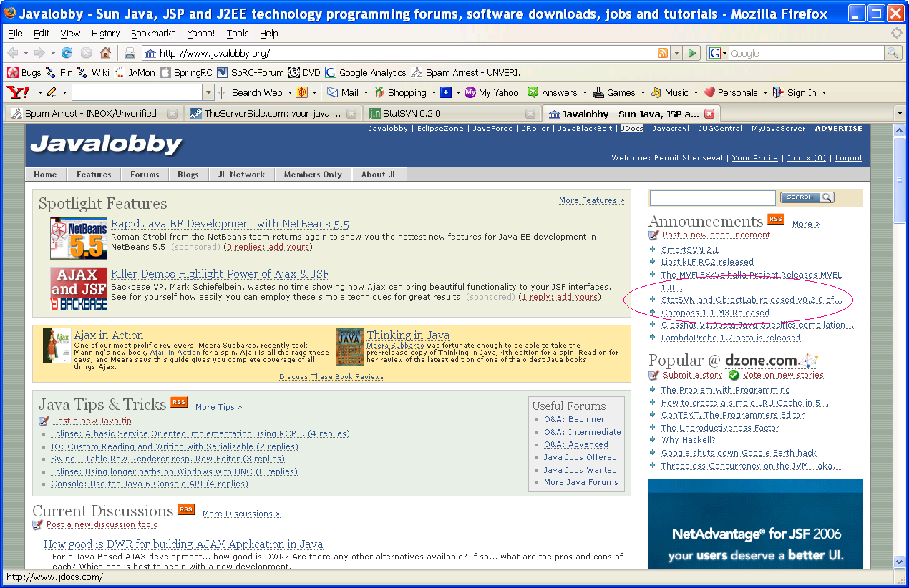909x588 pixels.
Task: Open the Q&A: Beginner forum link
Action: (574, 419)
